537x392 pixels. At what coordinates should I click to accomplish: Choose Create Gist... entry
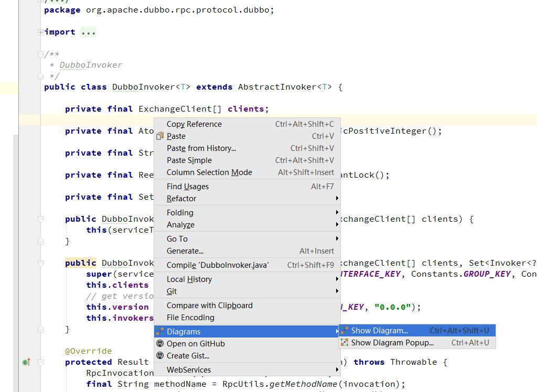pyautogui.click(x=247, y=355)
